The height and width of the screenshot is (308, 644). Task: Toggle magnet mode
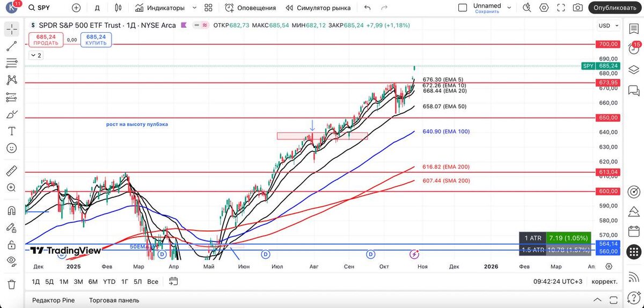11,210
